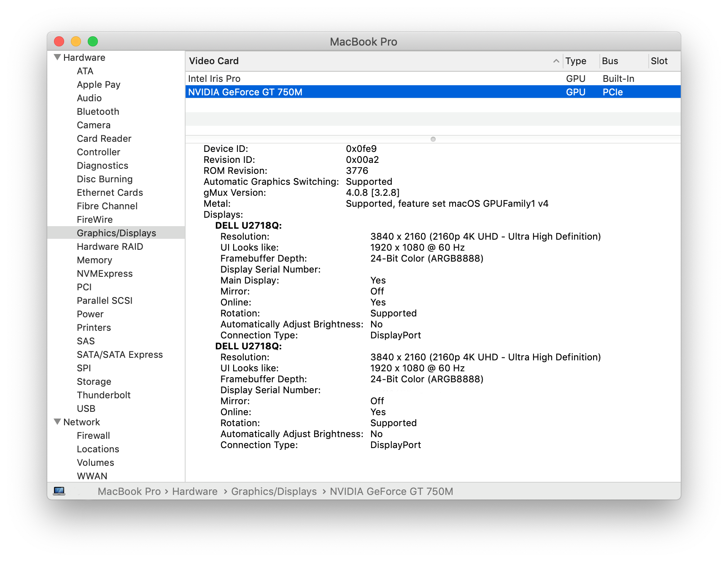Click the Network group label
This screenshot has width=728, height=562.
pyautogui.click(x=82, y=422)
